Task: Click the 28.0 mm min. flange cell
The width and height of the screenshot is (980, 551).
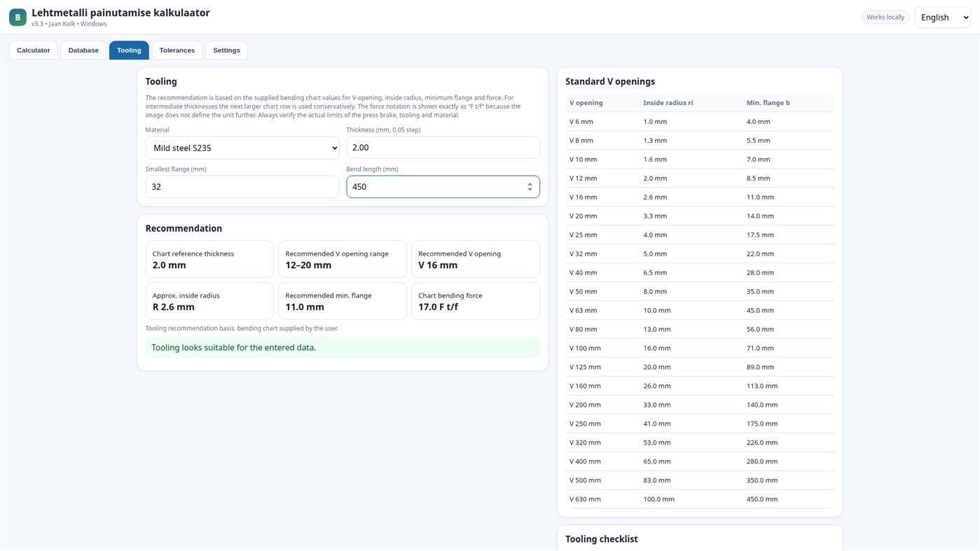Action: pos(788,273)
